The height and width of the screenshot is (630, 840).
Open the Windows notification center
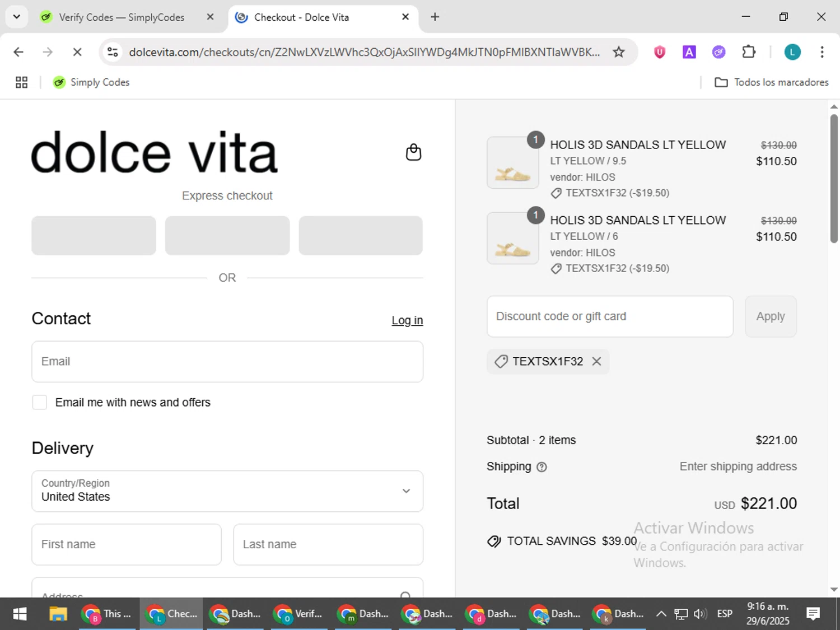pos(813,614)
